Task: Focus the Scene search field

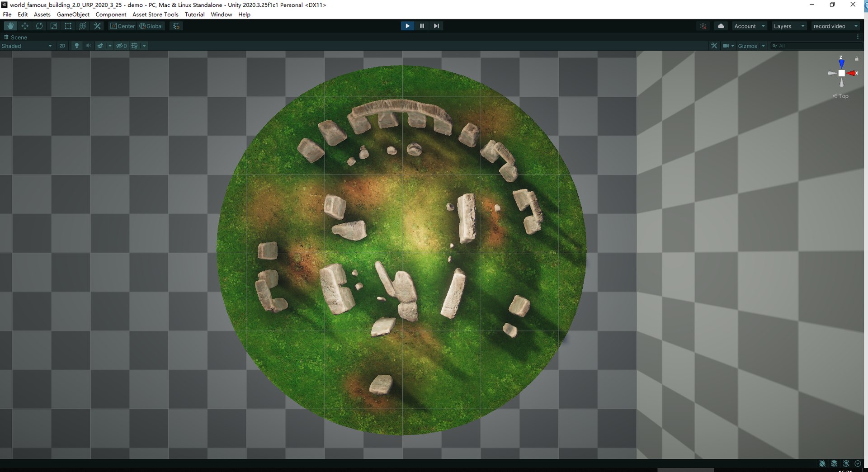Action: click(816, 46)
